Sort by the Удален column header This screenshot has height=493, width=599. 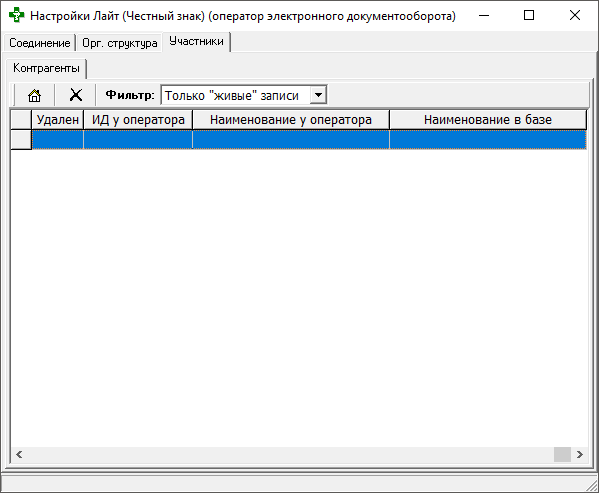[x=58, y=120]
